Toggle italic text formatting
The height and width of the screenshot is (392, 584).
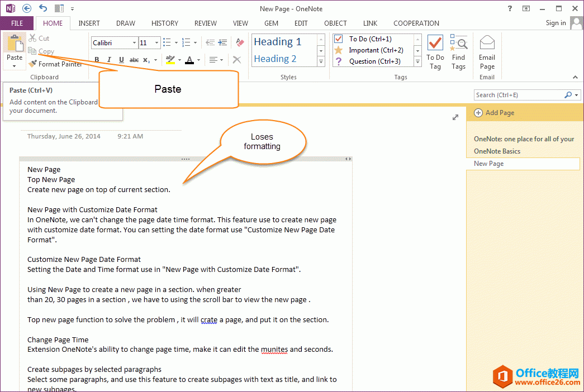pos(109,60)
